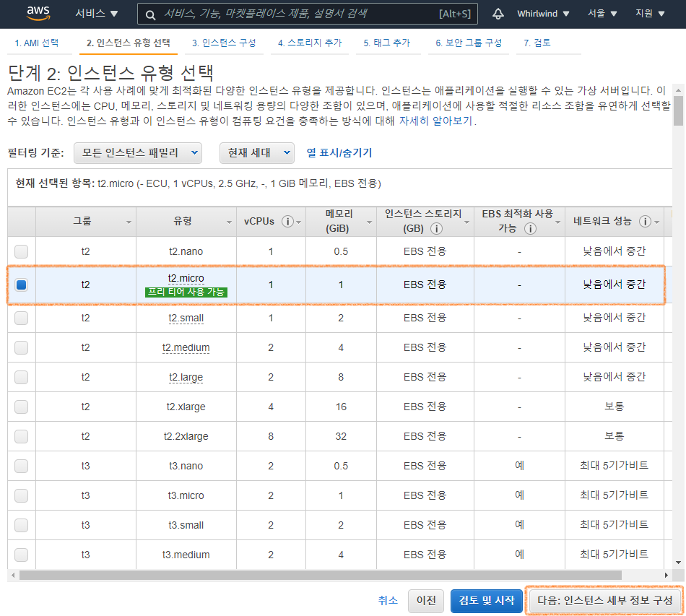The width and height of the screenshot is (686, 616).
Task: Click the t3.nano type cell
Action: [x=186, y=467]
